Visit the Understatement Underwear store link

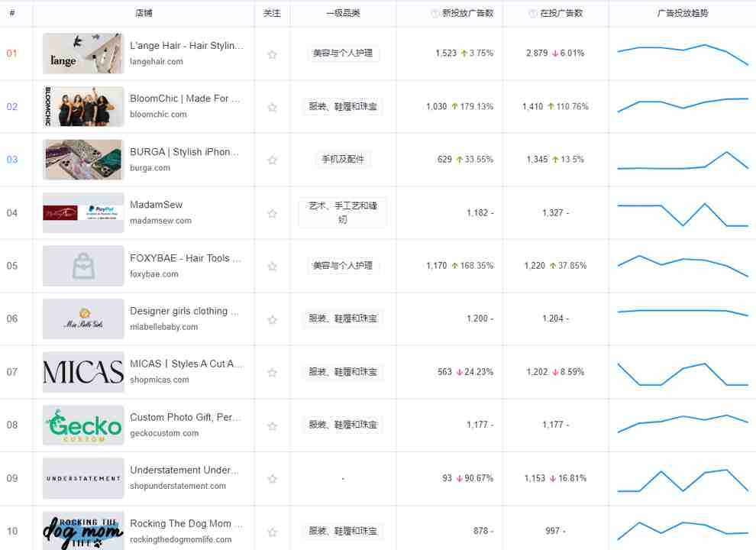click(x=184, y=471)
